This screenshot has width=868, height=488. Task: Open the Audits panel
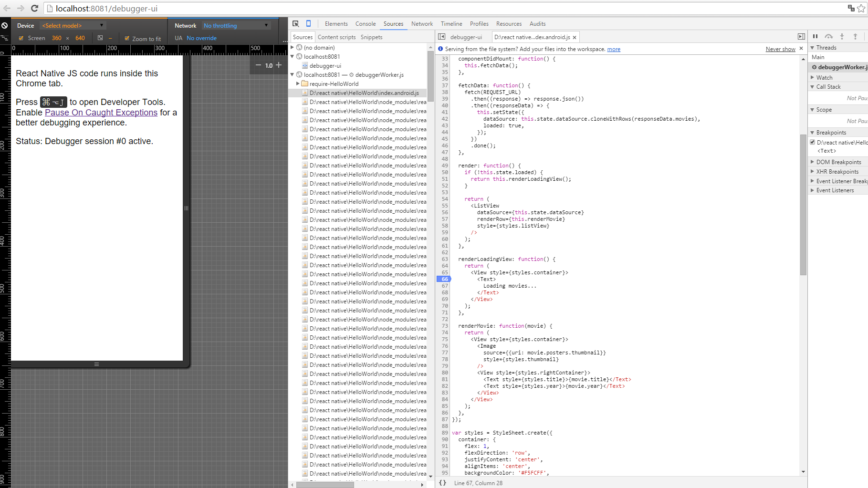pos(537,24)
